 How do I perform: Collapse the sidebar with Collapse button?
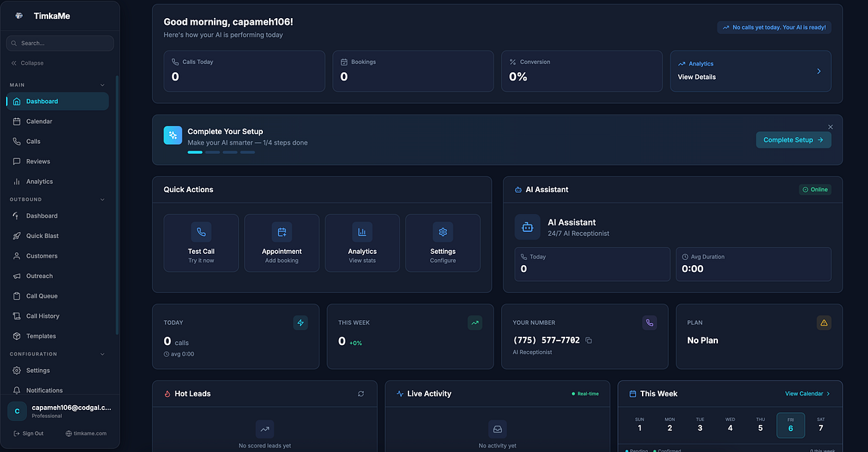click(27, 63)
